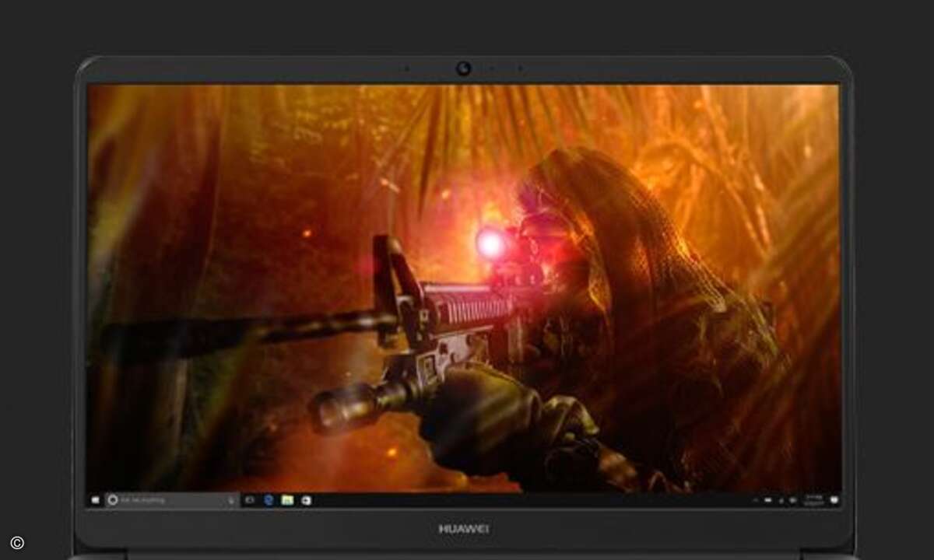Click the Cortana circle icon
The width and height of the screenshot is (934, 560).
point(112,500)
